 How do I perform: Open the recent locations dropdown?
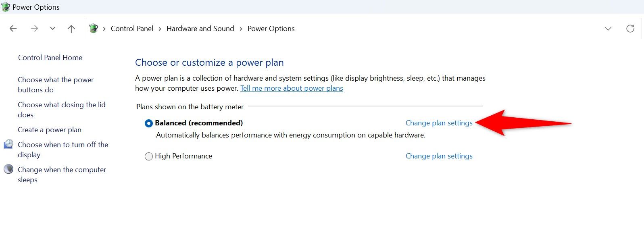point(52,29)
